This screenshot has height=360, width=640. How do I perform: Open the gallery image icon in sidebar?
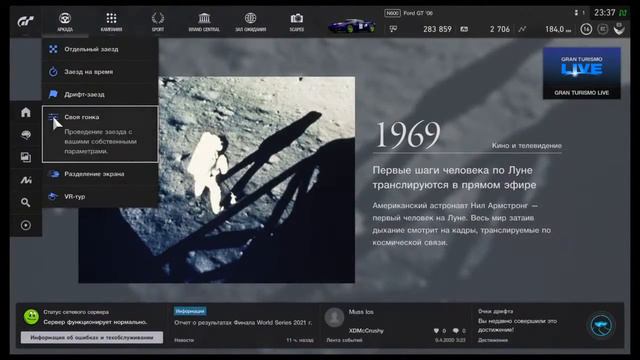click(26, 157)
